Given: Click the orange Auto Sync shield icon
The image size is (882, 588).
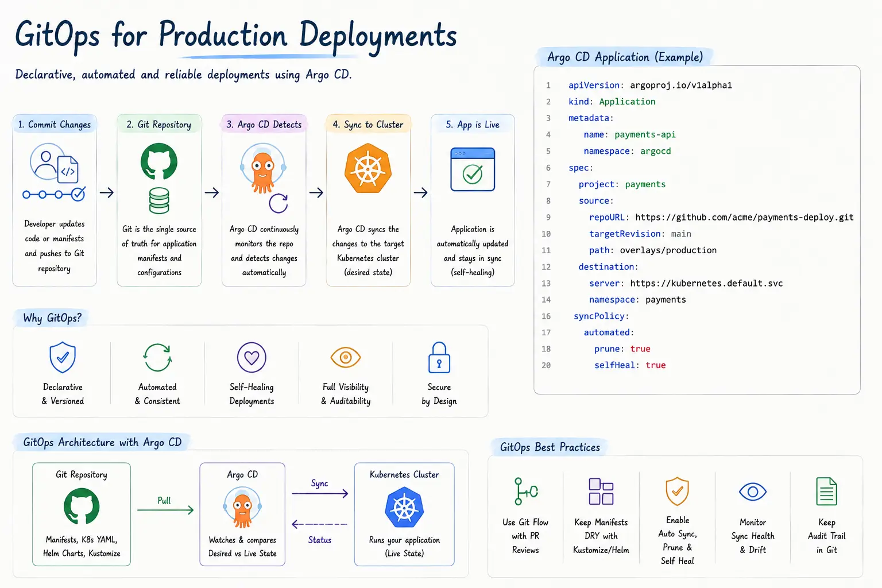Looking at the screenshot, I should click(x=678, y=491).
